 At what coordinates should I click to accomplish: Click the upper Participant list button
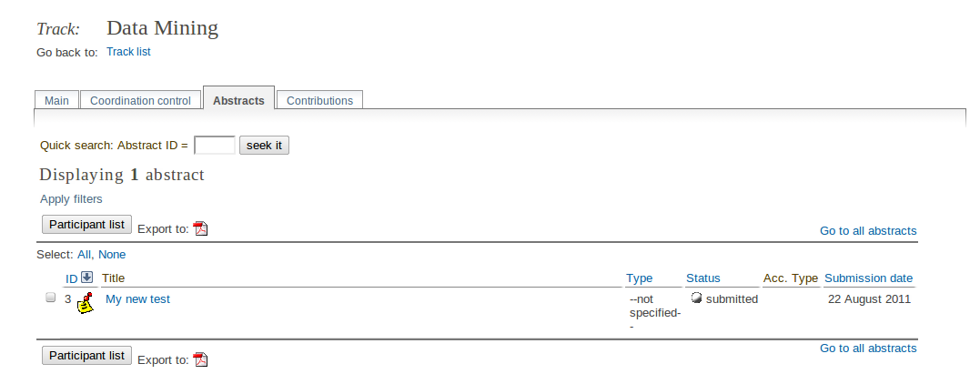86,225
